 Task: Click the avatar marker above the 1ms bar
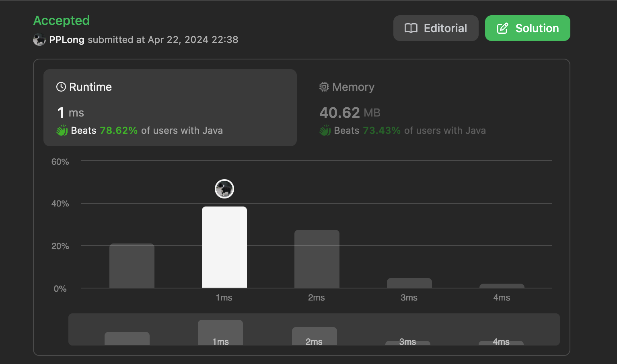(224, 189)
